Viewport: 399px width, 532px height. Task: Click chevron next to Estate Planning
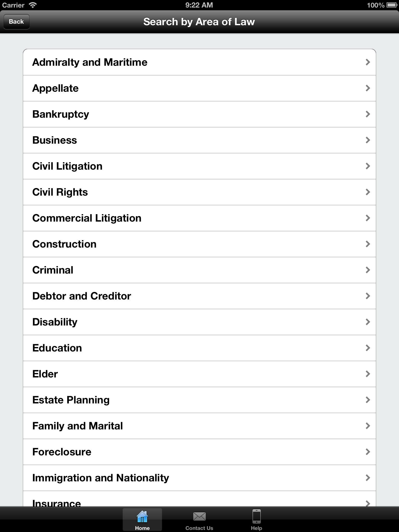point(368,400)
